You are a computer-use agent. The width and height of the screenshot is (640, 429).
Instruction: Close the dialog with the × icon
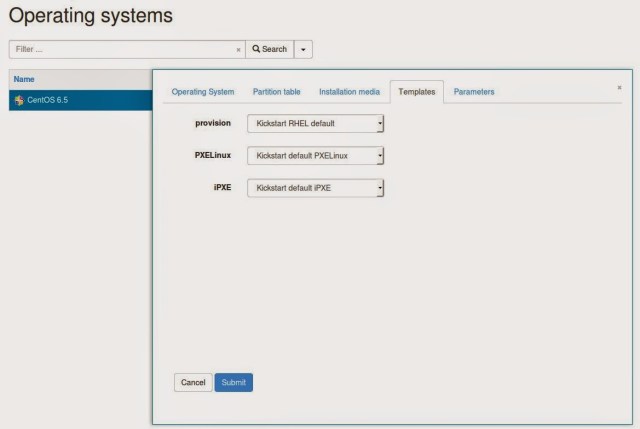(619, 88)
